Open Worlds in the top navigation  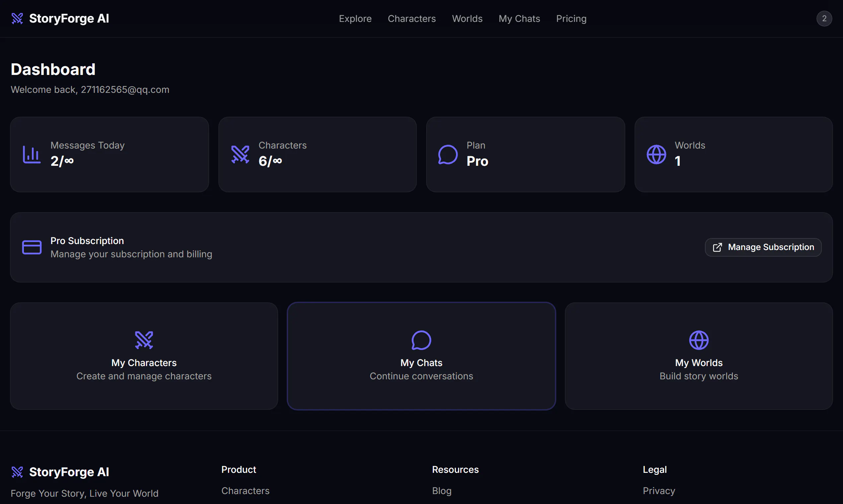(467, 18)
